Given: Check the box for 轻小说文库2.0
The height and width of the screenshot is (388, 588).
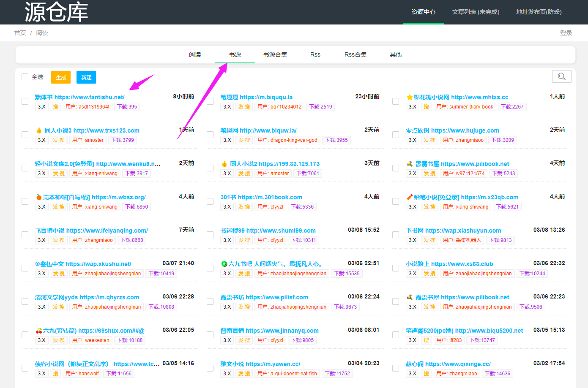Looking at the screenshot, I should point(25,168).
